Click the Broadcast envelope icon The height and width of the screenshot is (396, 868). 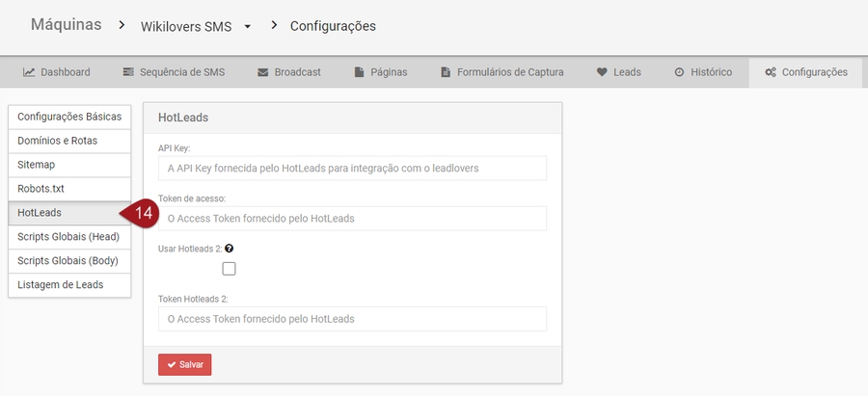(262, 72)
